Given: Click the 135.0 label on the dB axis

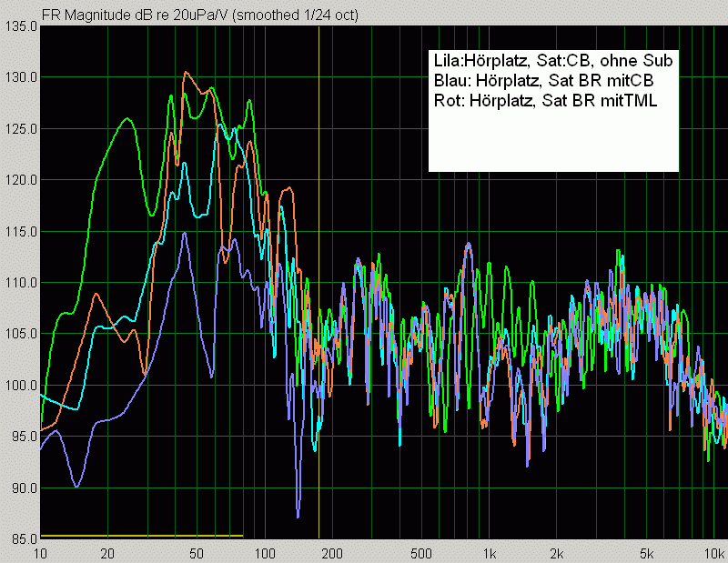Looking at the screenshot, I should click(21, 25).
